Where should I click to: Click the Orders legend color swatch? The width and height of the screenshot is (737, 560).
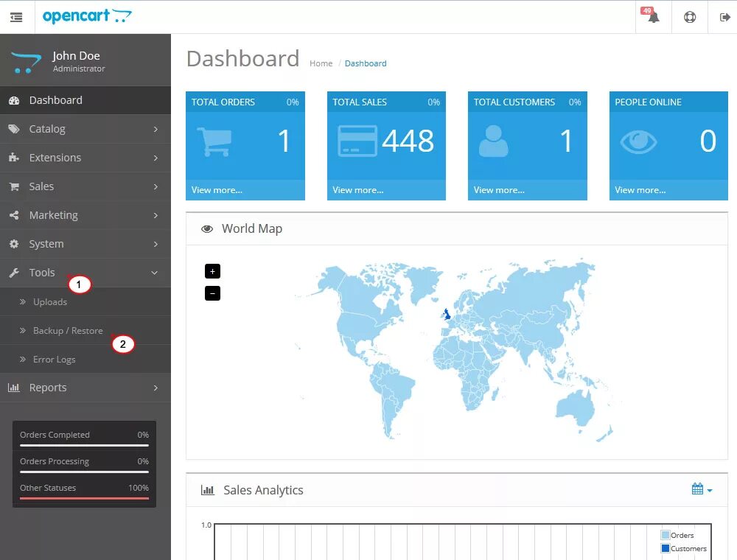click(665, 535)
